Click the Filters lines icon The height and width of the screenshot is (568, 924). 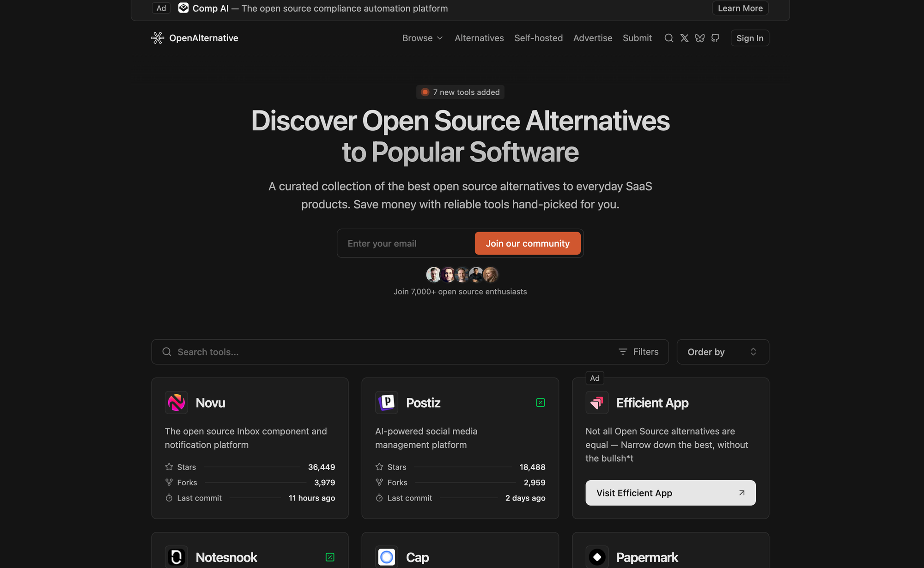tap(623, 352)
